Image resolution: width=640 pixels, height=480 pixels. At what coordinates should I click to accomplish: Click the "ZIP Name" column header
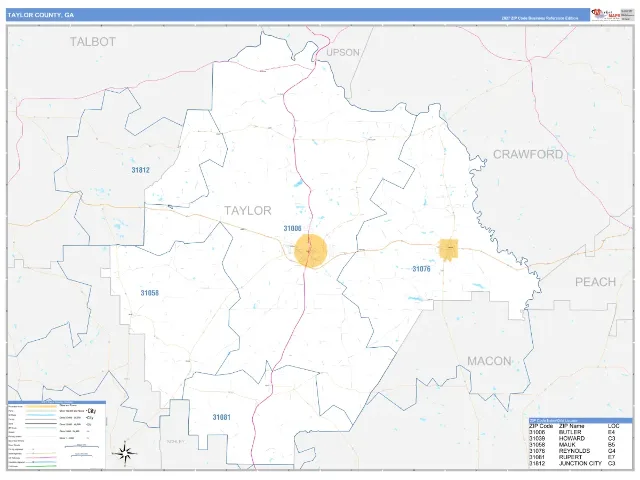571,426
